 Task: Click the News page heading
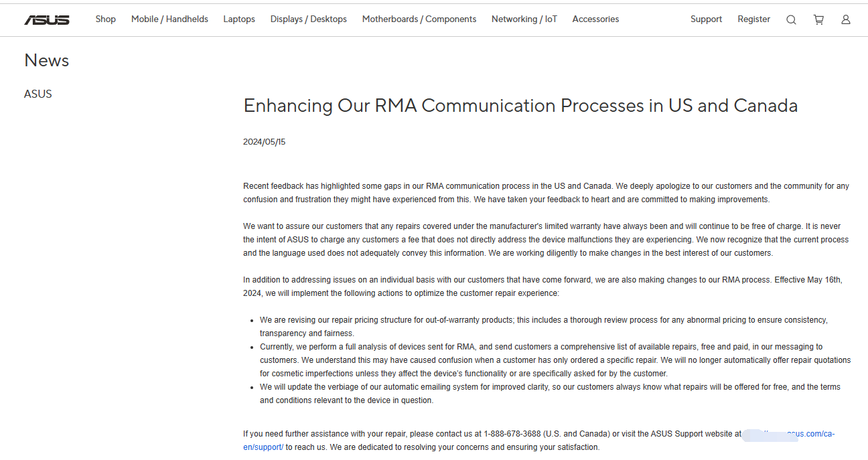click(x=47, y=60)
